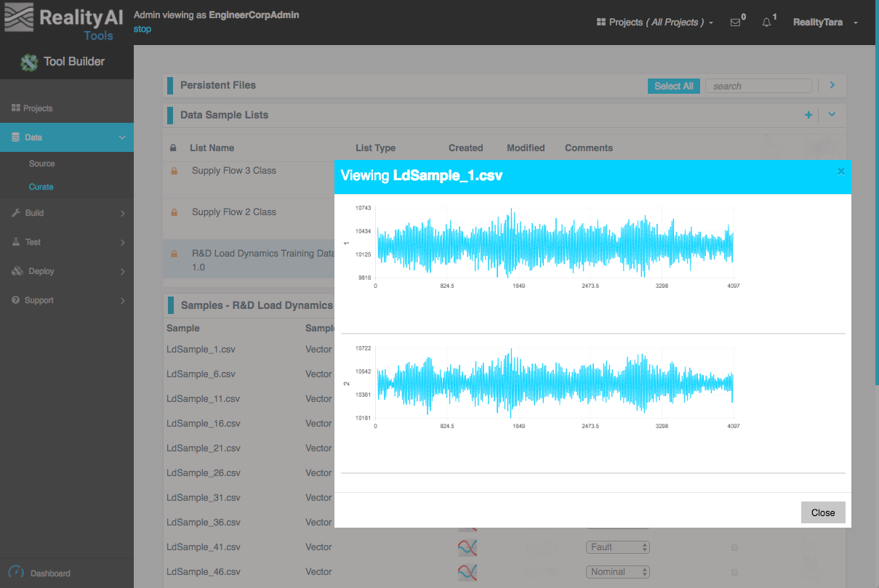
Task: Click the Tool Builder logo icon
Action: [x=29, y=63]
